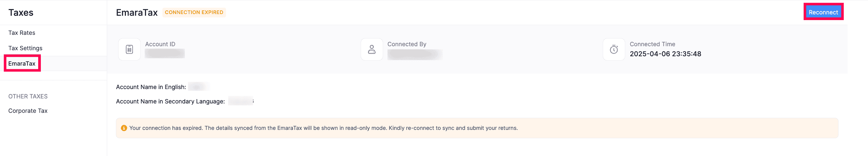Screen dimensions: 868x156
Task: Click the CONNECTION EXPIRED status badge
Action: [x=194, y=12]
